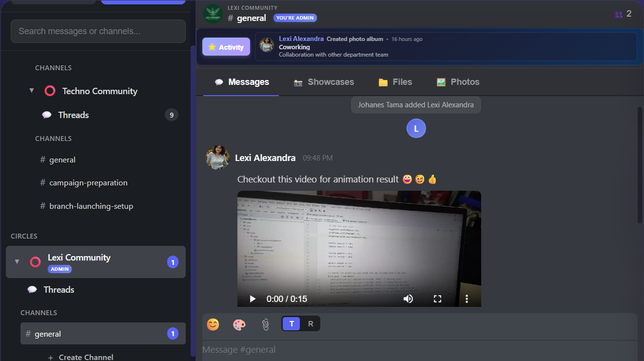Attach a file using the paperclip icon
This screenshot has height=361, width=644.
tap(265, 324)
